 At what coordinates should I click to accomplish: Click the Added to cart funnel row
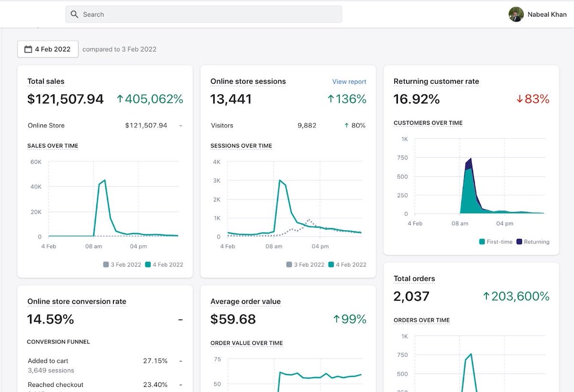(105, 365)
